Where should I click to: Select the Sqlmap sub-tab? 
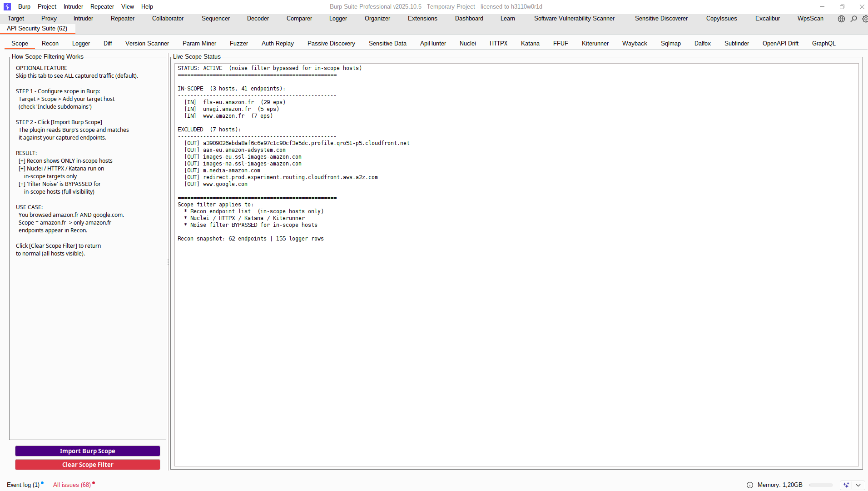[671, 44]
